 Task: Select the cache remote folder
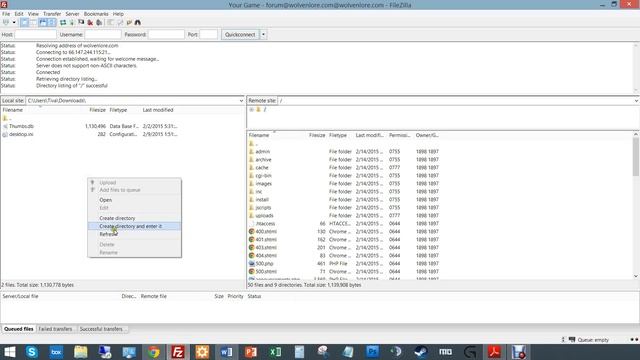pyautogui.click(x=262, y=168)
